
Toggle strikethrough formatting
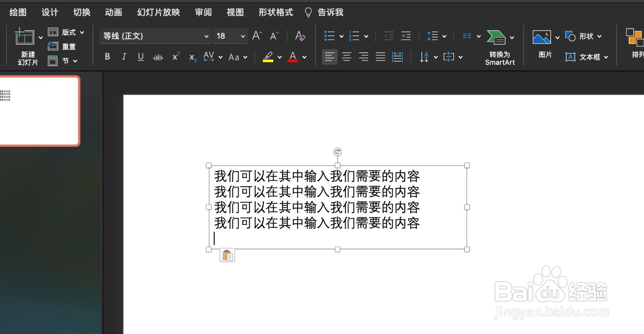(x=158, y=57)
